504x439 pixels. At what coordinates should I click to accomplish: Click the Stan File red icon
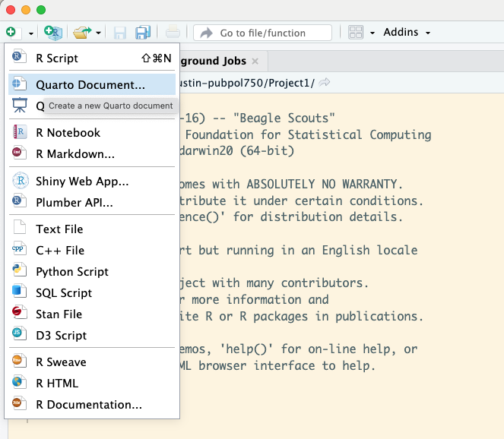coord(19,312)
